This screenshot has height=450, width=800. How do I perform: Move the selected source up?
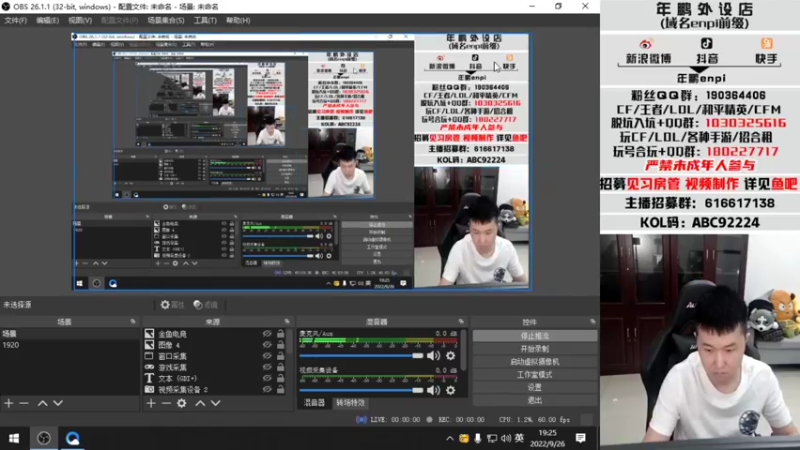tap(200, 403)
